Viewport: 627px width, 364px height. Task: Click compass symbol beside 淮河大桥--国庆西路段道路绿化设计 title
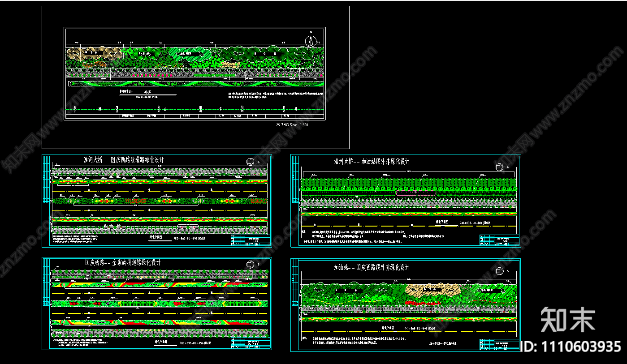pyautogui.click(x=250, y=162)
